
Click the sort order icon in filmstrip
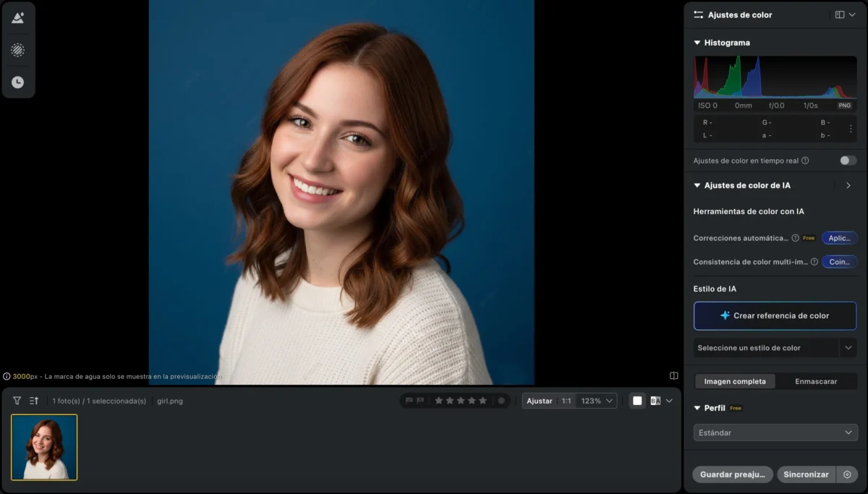click(34, 401)
